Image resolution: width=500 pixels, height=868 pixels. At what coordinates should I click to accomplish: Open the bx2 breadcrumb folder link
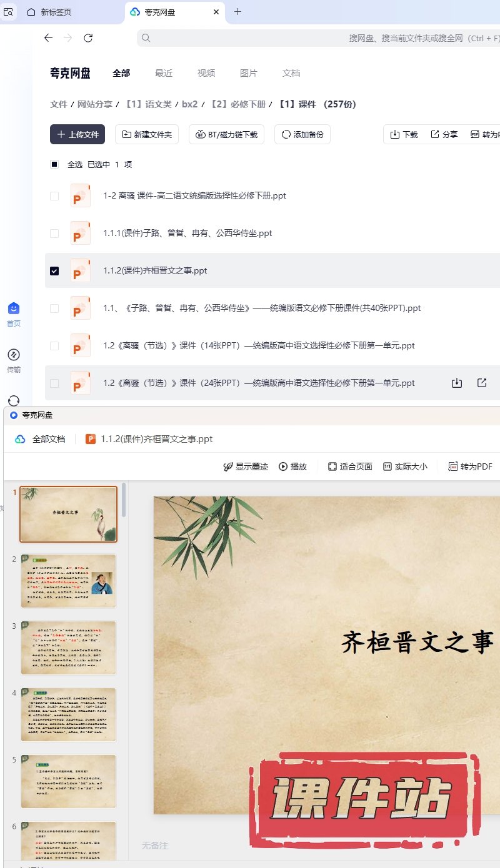(x=190, y=104)
